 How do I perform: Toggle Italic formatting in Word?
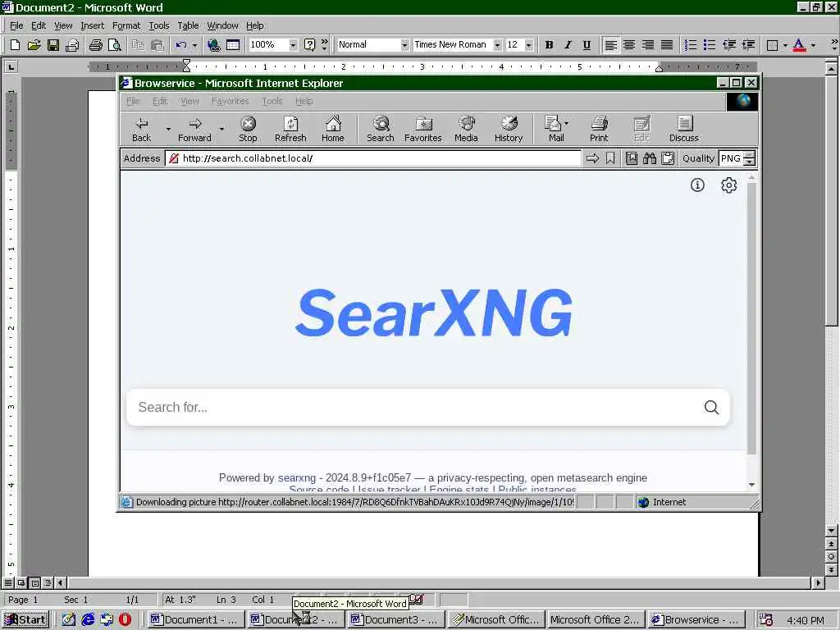pyautogui.click(x=568, y=45)
